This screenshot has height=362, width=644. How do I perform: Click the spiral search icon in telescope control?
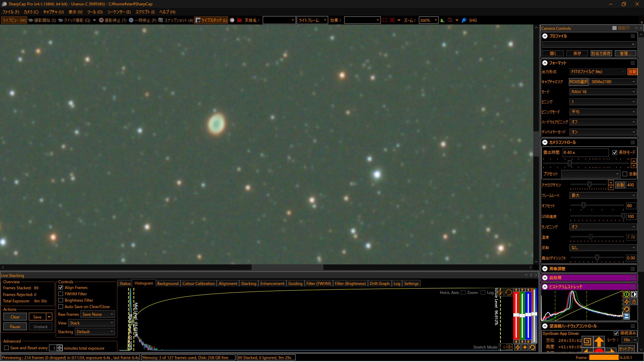(587, 342)
